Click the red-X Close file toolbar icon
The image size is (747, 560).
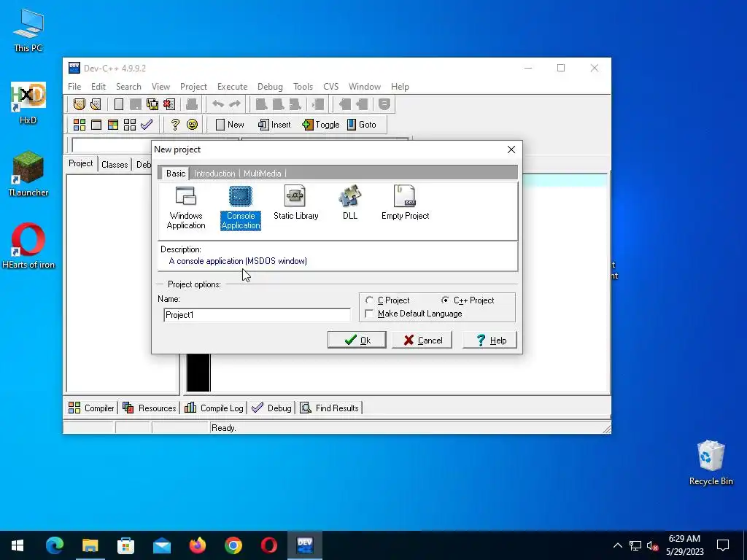tap(169, 104)
